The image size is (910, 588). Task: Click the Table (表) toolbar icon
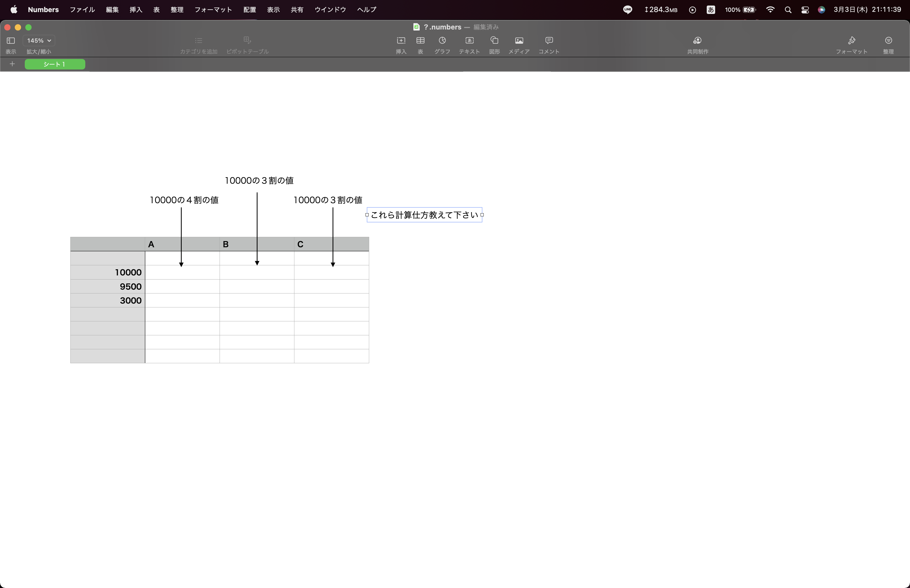pyautogui.click(x=420, y=41)
